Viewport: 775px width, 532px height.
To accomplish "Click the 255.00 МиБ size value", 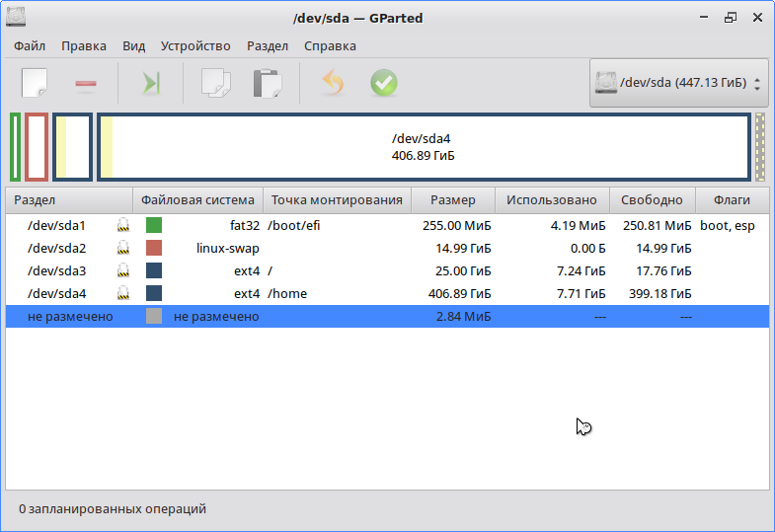I will click(457, 225).
